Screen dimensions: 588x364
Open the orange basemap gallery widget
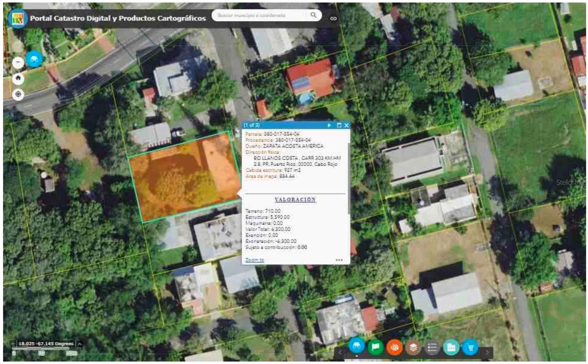click(x=394, y=347)
